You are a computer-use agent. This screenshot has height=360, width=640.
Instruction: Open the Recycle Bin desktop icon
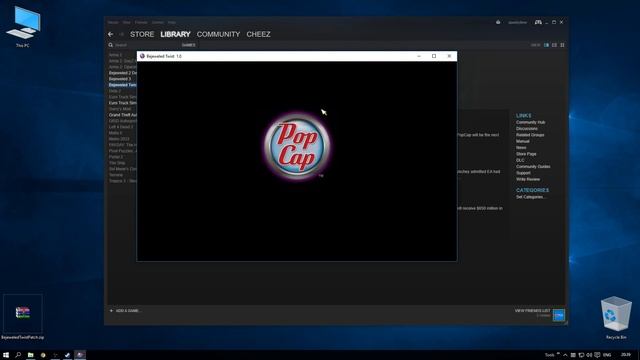click(x=616, y=318)
